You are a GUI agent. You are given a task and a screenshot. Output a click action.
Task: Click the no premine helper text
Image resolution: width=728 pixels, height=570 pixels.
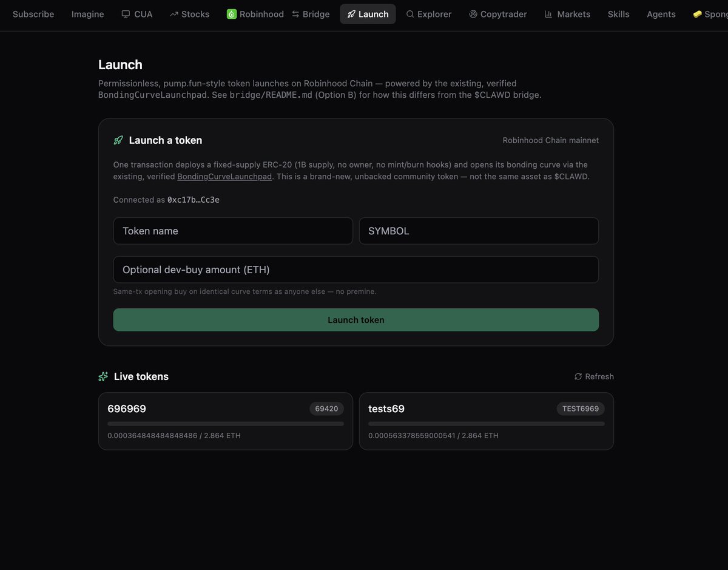[x=245, y=291]
